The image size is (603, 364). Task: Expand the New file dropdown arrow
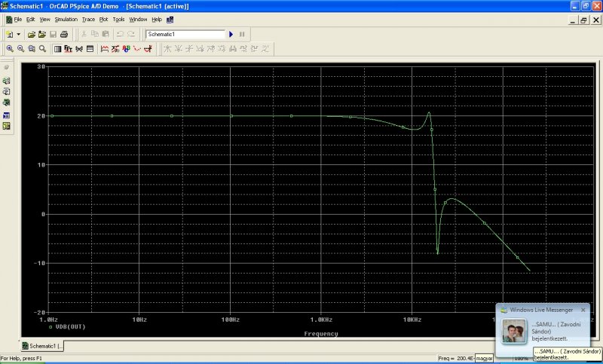click(18, 34)
